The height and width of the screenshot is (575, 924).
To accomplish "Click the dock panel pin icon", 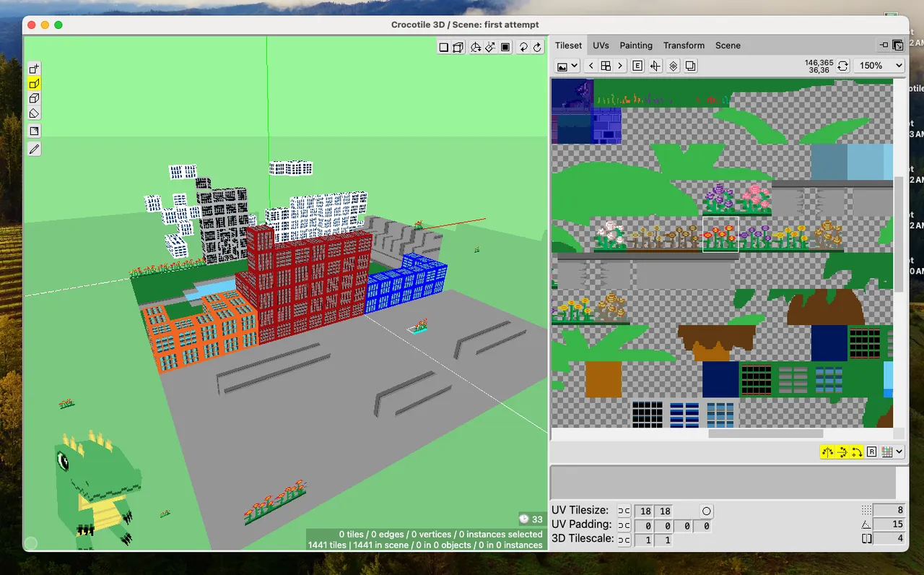I will click(884, 45).
